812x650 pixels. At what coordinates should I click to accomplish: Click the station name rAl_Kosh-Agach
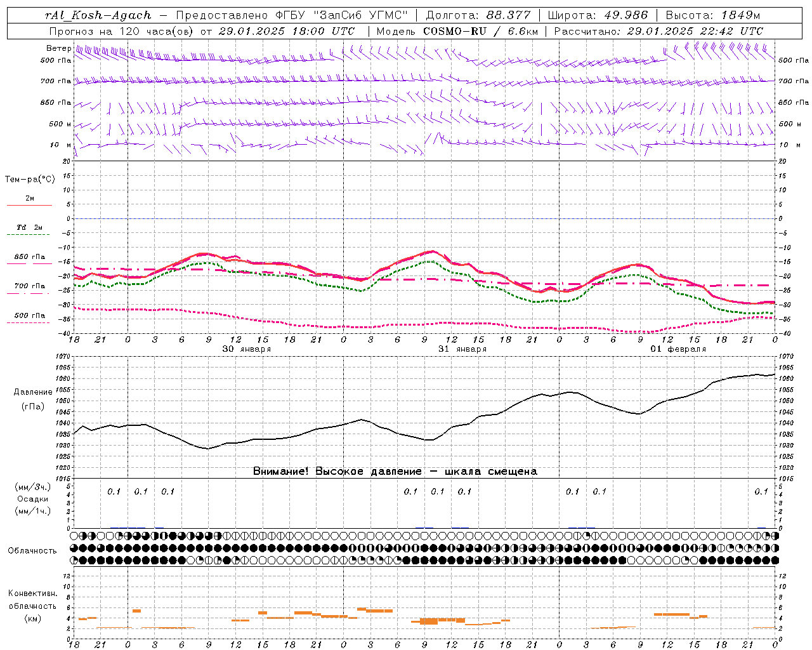(99, 15)
